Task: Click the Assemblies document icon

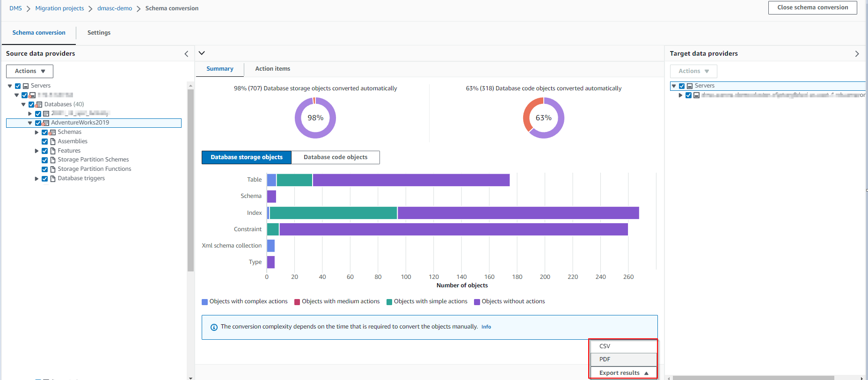Action: [53, 141]
